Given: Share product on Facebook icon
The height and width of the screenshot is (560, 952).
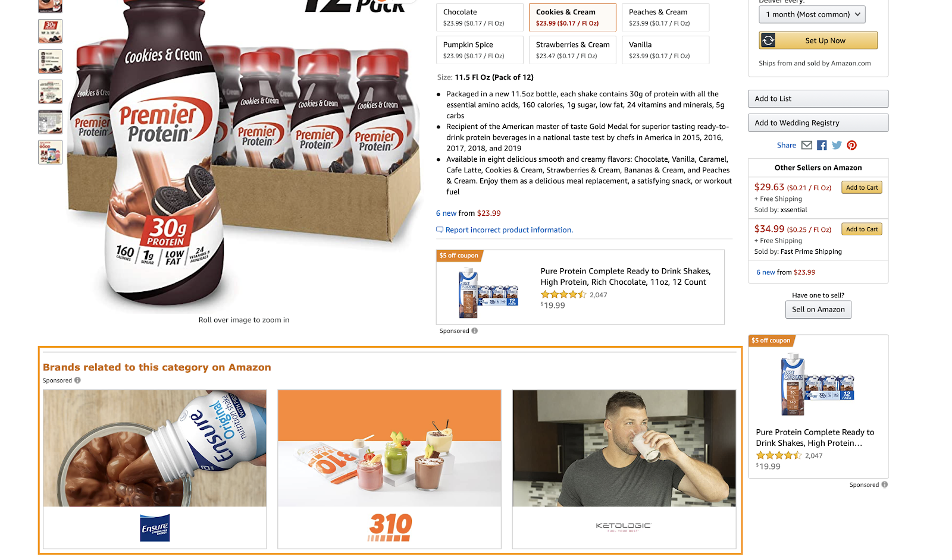Looking at the screenshot, I should (822, 145).
